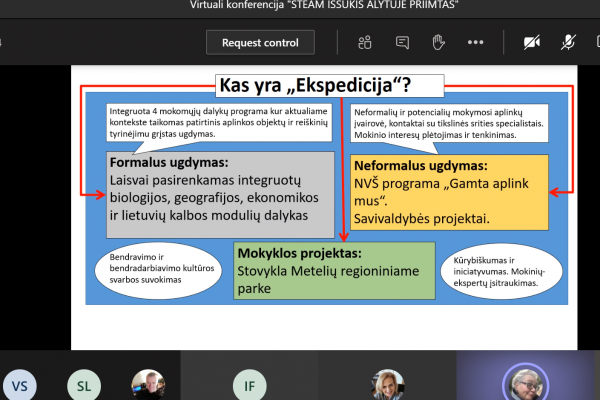Viewport: 600px width, 400px height.
Task: Select participant avatar VS
Action: click(20, 385)
